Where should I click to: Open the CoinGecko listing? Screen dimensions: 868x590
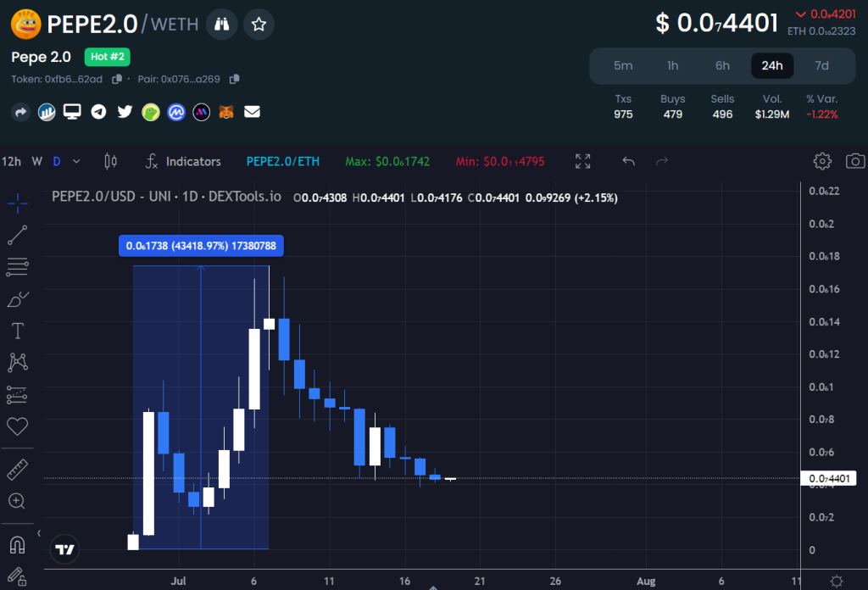coord(150,111)
